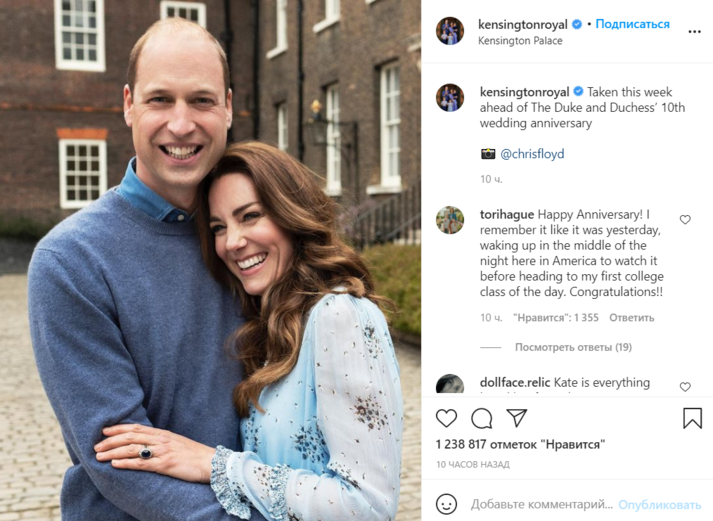Screen dimensions: 713x521
Task: Open the three-dot more options menu
Action: point(694,31)
